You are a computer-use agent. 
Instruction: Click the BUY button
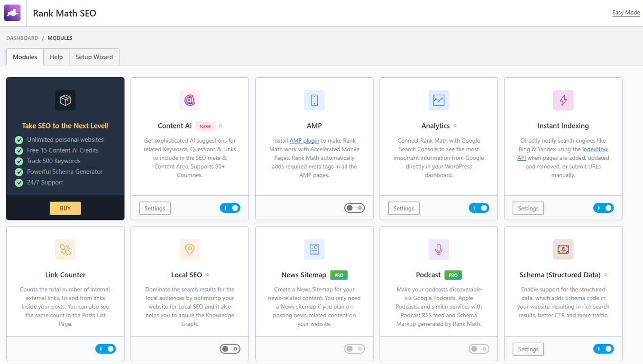tap(65, 208)
